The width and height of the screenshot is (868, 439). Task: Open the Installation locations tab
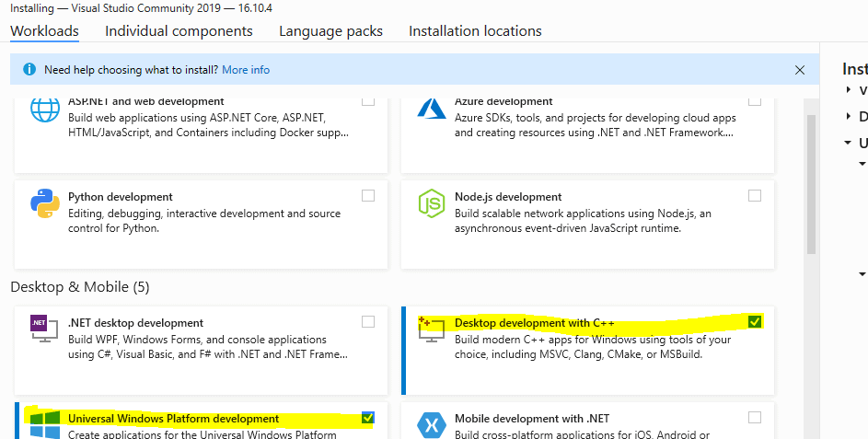(x=475, y=31)
